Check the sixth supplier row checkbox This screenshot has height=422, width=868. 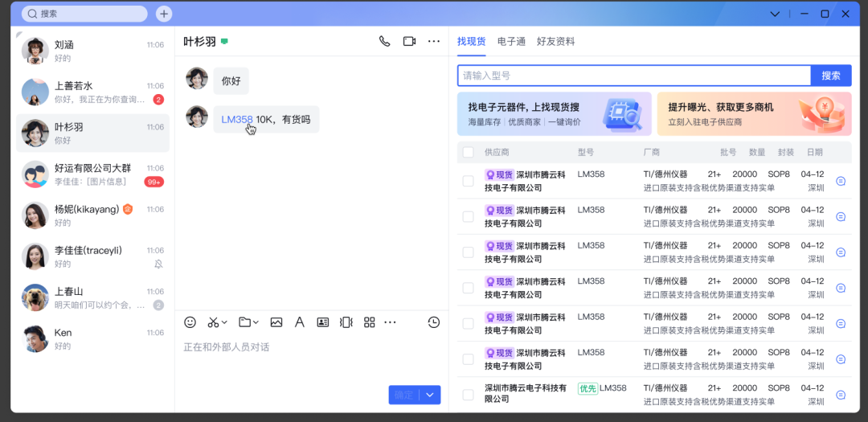pyautogui.click(x=469, y=359)
